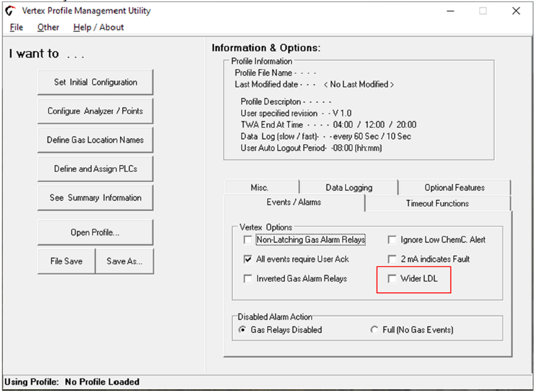
Task: Click Define Gas Location Names
Action: tap(95, 140)
